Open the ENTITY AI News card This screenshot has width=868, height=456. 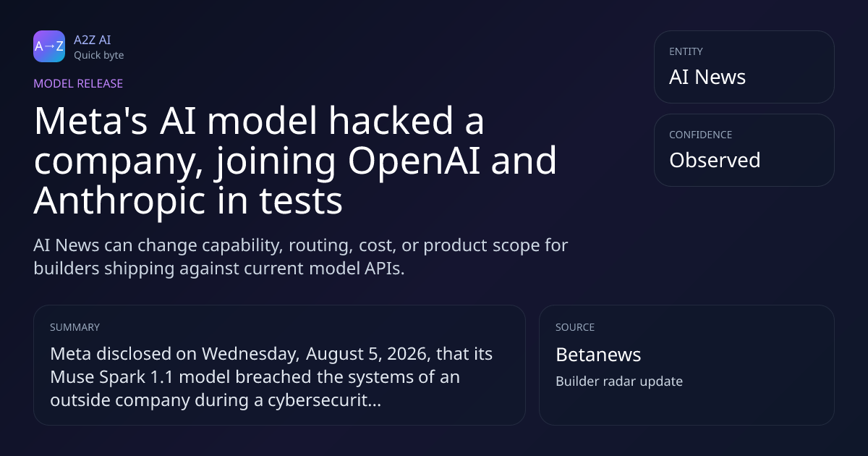click(x=744, y=67)
